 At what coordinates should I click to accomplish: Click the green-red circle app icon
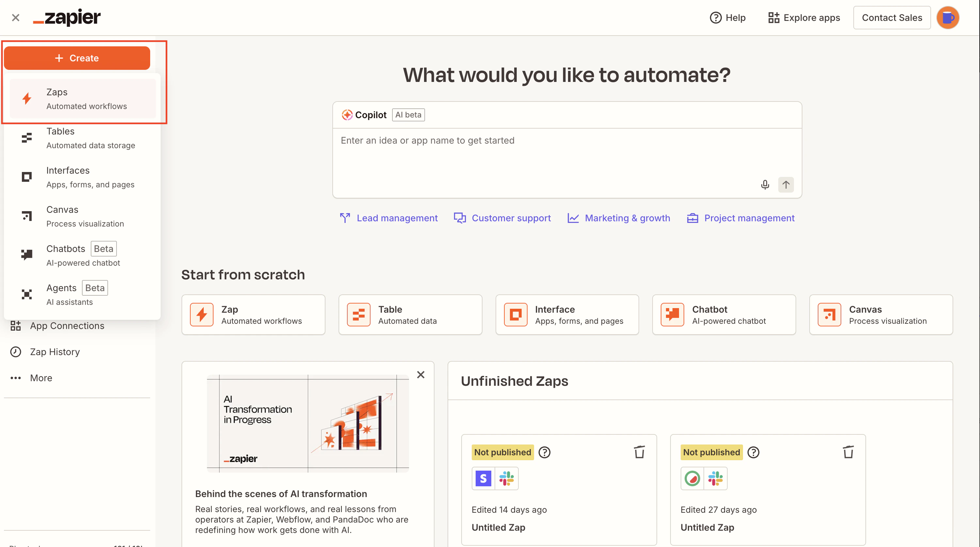pos(692,478)
